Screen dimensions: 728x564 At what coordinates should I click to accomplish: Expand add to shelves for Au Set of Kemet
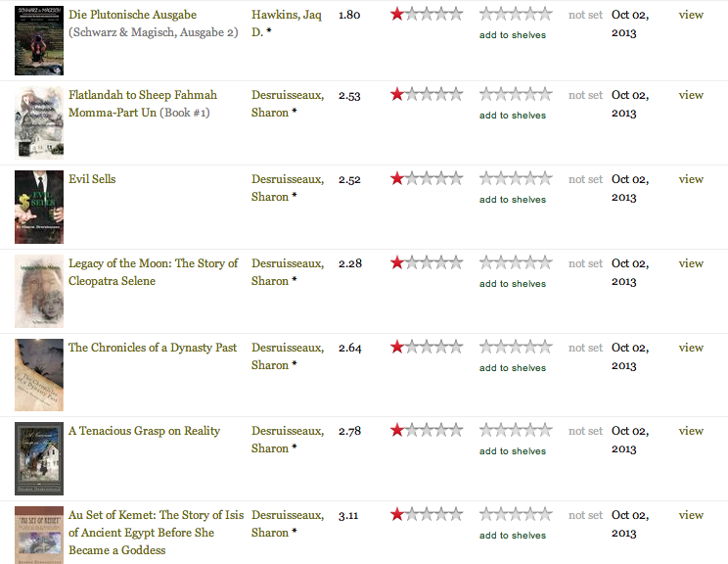[513, 536]
